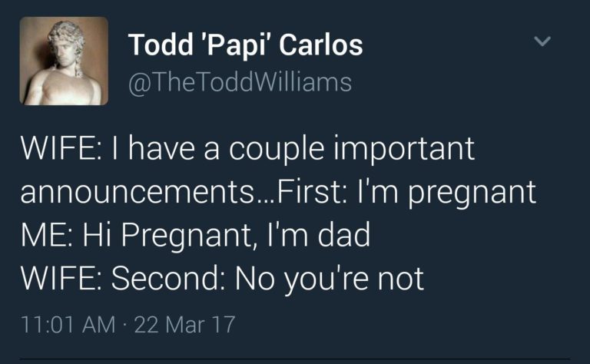Select the divider line below the timestamp
Viewport: 590px width, 364px height.
[x=295, y=359]
